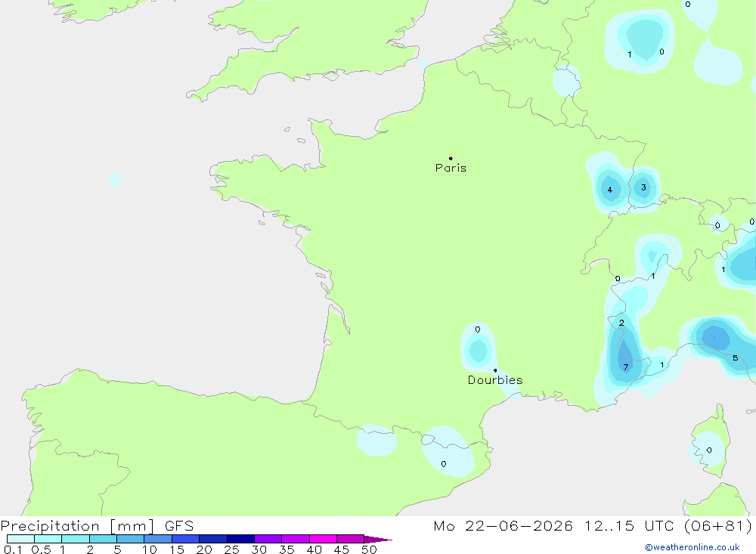This screenshot has width=756, height=554.
Task: Click the legend scale label '35'
Action: tap(287, 549)
